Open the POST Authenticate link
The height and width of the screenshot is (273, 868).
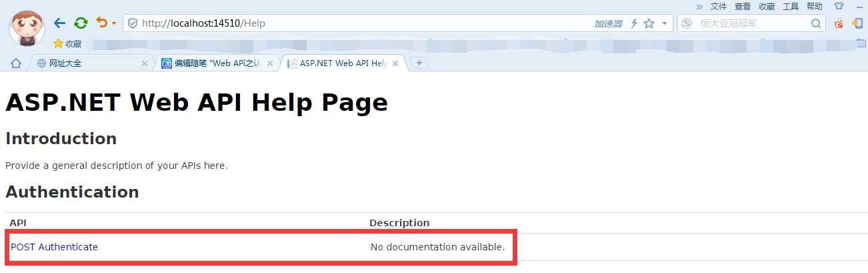coord(55,247)
